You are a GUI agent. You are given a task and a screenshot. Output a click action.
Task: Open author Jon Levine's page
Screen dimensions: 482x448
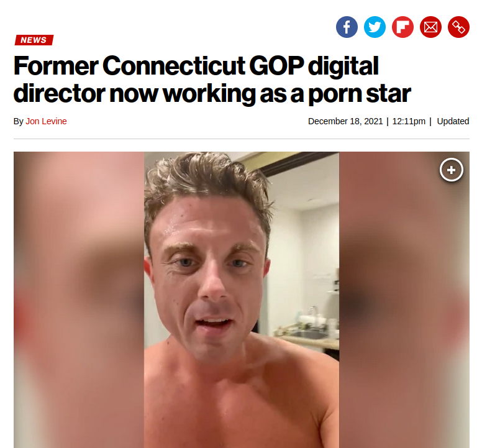pos(46,121)
